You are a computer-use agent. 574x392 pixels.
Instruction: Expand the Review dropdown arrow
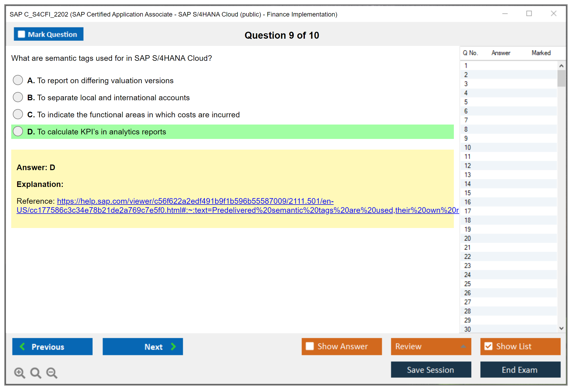point(463,346)
